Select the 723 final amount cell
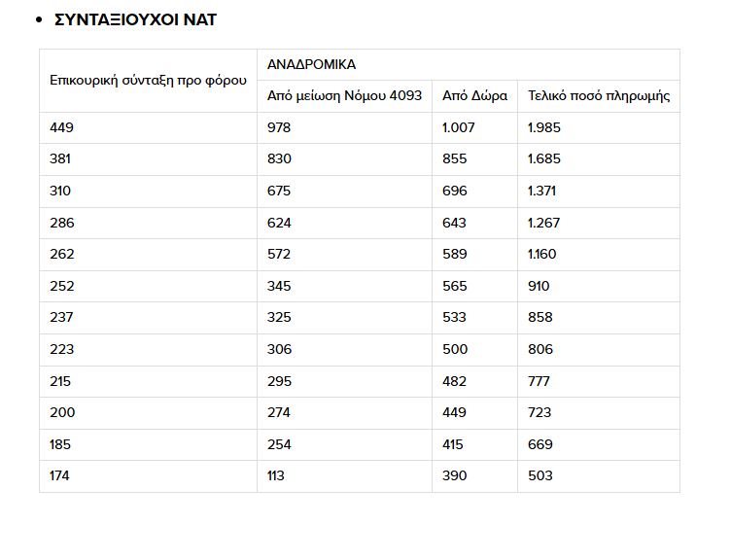This screenshot has height=560, width=731. tap(540, 412)
